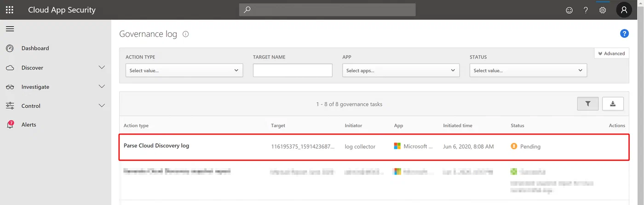
Task: Click the Control sliders icon
Action: [x=10, y=106]
